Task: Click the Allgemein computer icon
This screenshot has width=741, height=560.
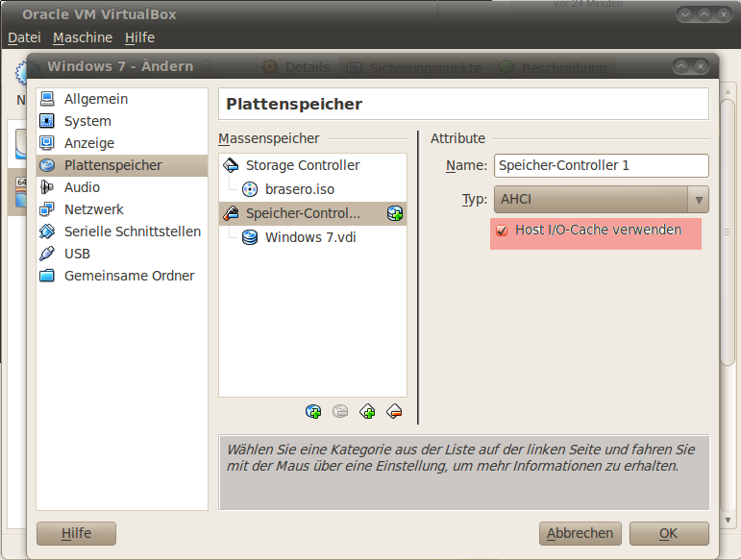Action: tap(47, 99)
